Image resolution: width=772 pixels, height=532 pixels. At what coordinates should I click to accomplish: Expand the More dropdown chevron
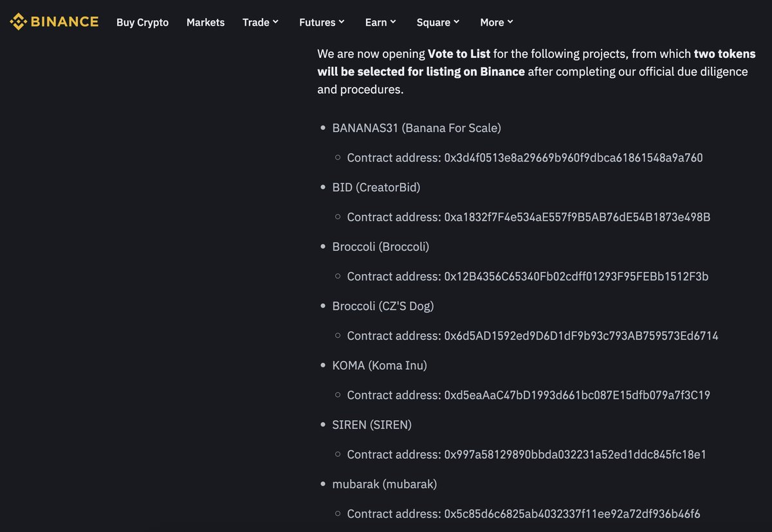tap(510, 22)
